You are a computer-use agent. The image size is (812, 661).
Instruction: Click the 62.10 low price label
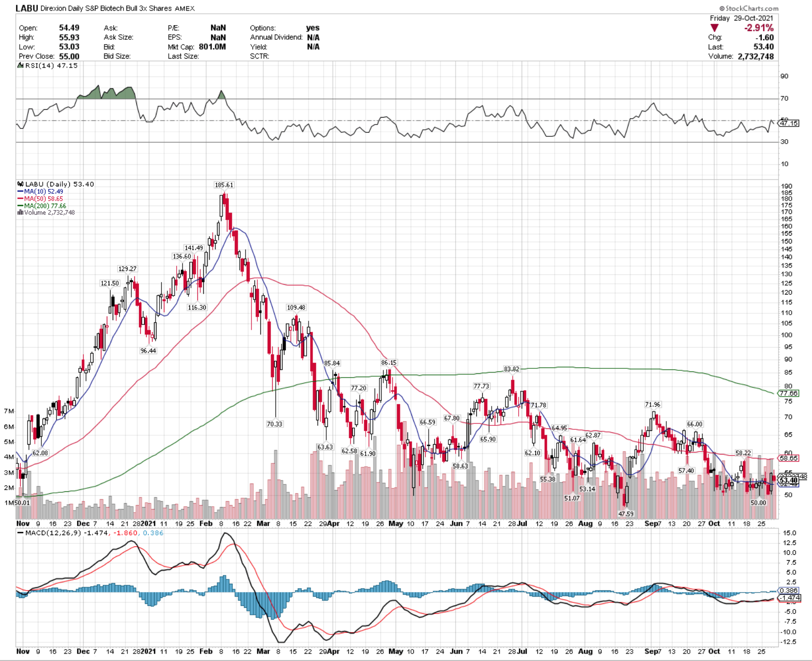coord(532,453)
